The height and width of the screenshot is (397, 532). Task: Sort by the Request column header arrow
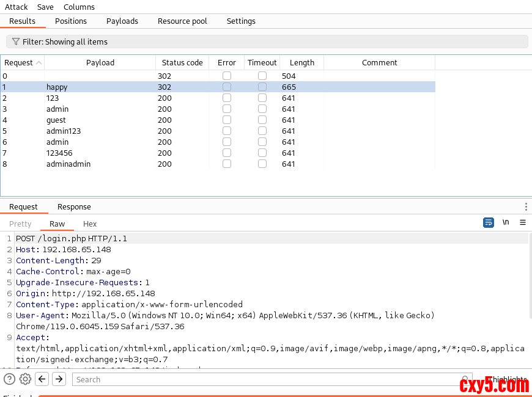39,63
